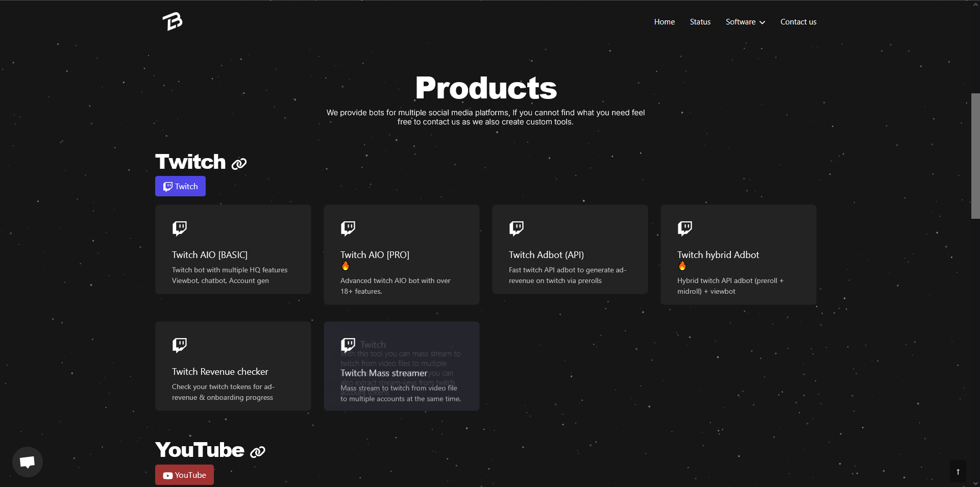Click the Twitch icon on Twitch AIO [BASIC] card

(179, 228)
